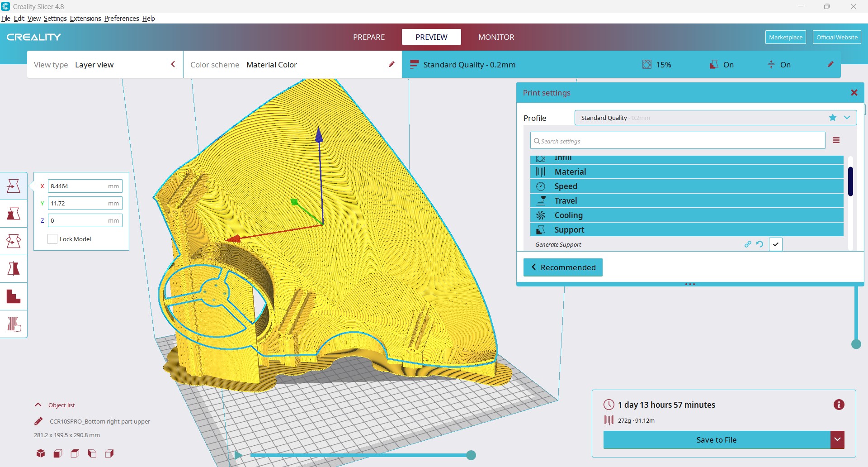Open the Support Blocker tool
The height and width of the screenshot is (467, 868).
pos(14,324)
